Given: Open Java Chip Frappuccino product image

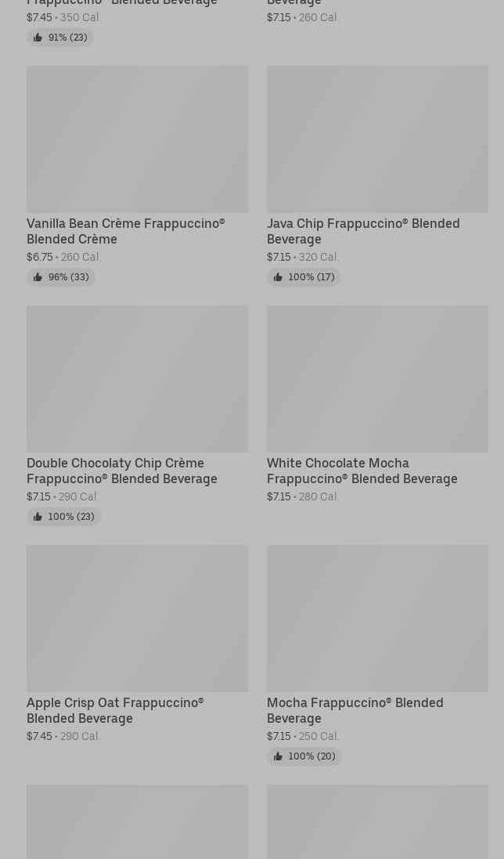Looking at the screenshot, I should (377, 139).
